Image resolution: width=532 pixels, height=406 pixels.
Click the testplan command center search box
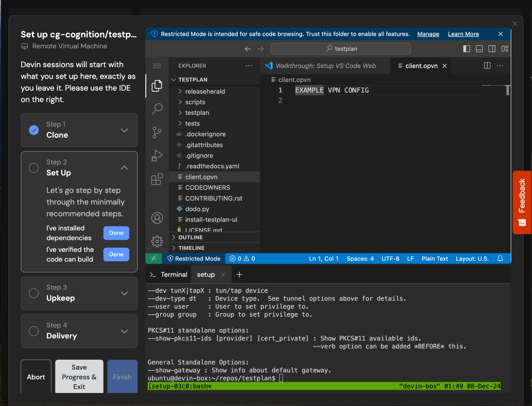point(341,49)
